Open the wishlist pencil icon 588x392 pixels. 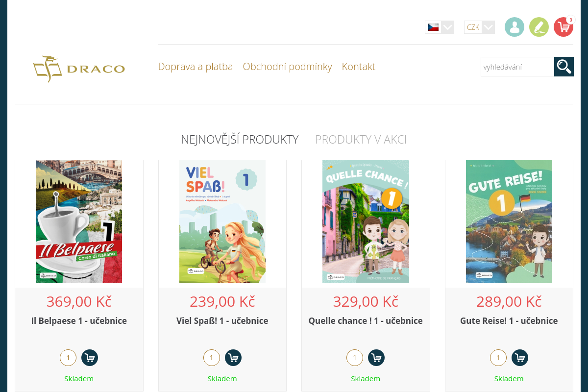pyautogui.click(x=539, y=27)
